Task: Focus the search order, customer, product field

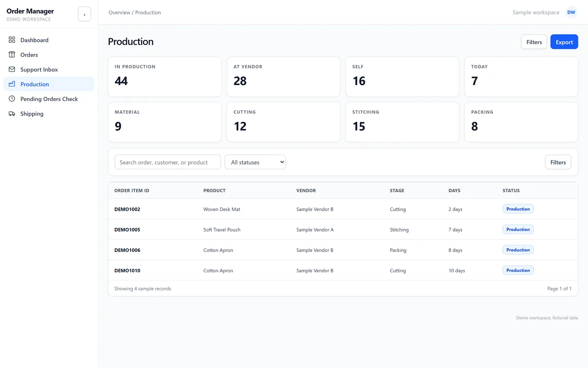Action: pos(168,162)
